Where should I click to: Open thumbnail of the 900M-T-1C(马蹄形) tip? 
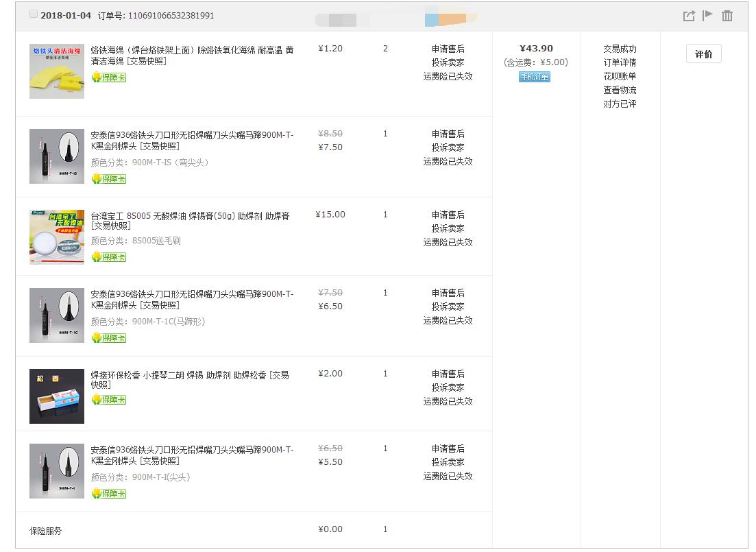57,315
